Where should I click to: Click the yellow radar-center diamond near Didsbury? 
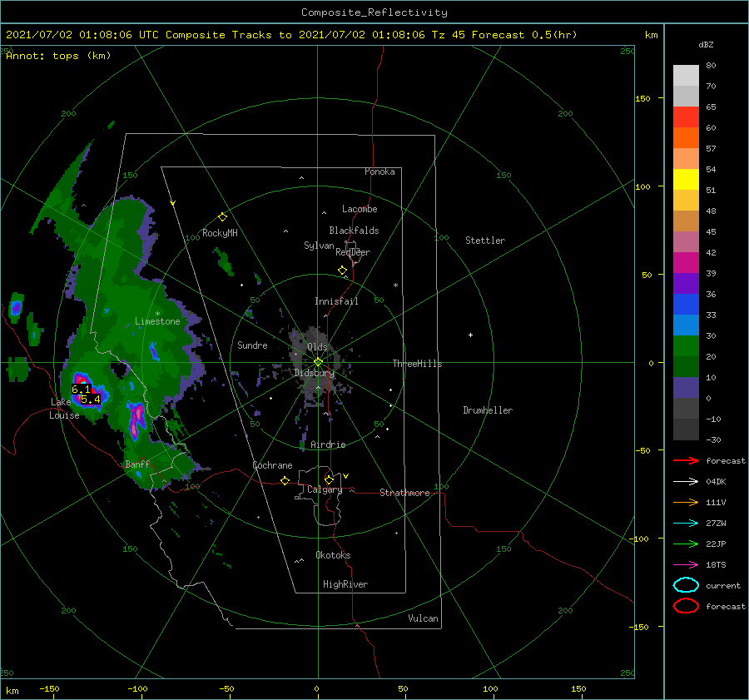pos(318,362)
